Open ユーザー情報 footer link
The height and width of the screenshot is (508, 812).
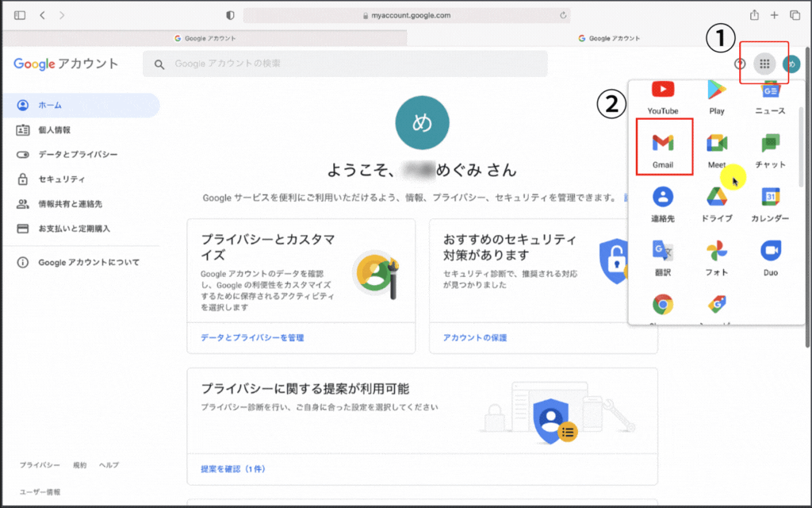click(x=40, y=492)
